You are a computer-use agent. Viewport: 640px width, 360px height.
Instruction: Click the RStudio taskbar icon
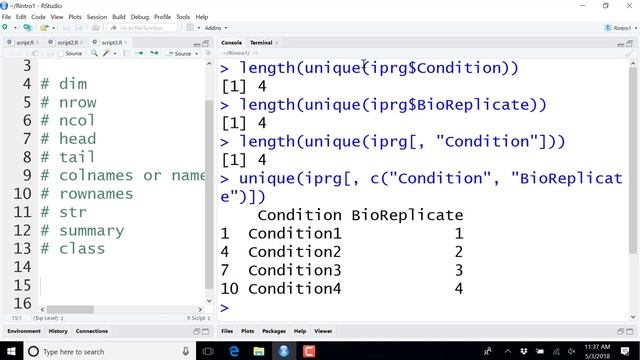coord(284,351)
